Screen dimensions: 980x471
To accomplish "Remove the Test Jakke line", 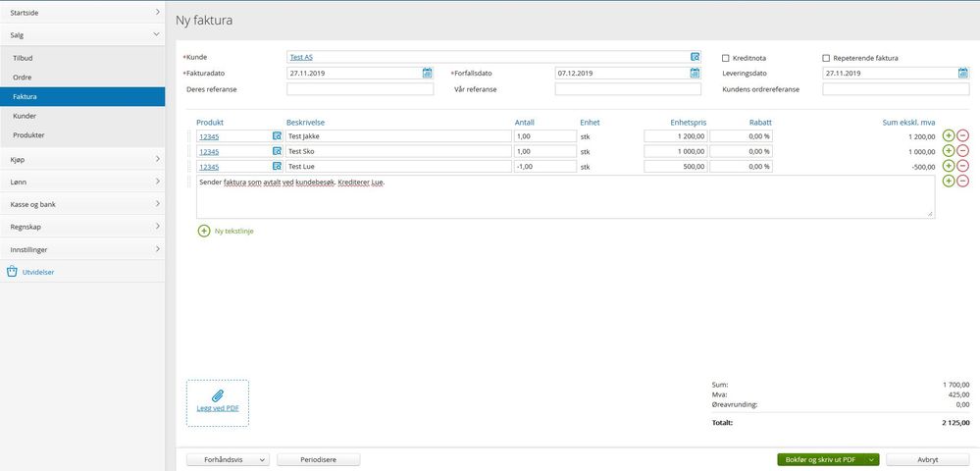I will (963, 135).
